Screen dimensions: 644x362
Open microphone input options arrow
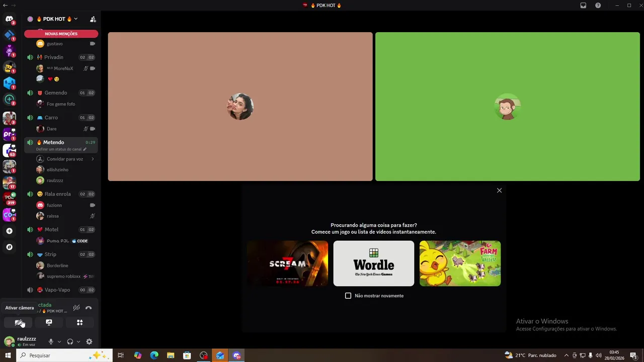[x=59, y=341]
